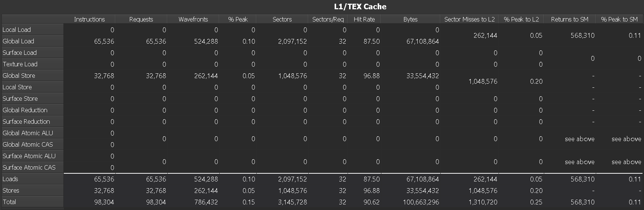Image resolution: width=644 pixels, height=210 pixels.
Task: Select the Loads summary row label
Action: coord(10,179)
